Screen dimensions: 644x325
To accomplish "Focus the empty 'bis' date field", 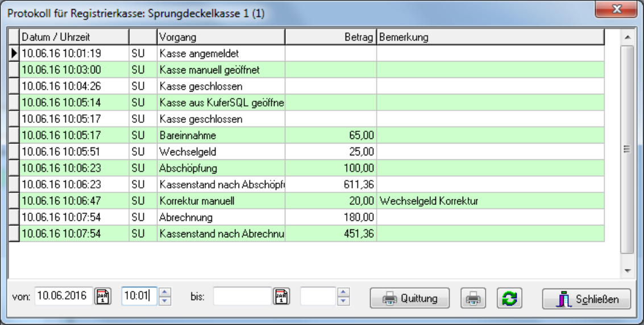I will point(242,296).
